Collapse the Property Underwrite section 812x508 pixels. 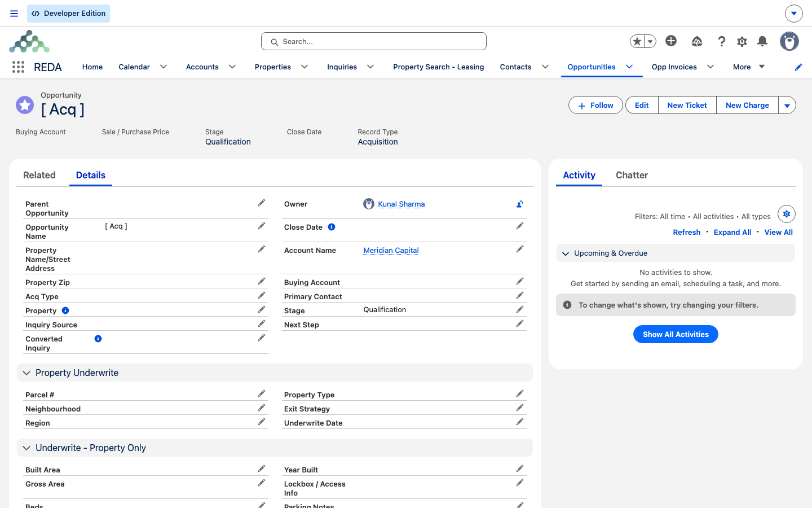coord(275,373)
